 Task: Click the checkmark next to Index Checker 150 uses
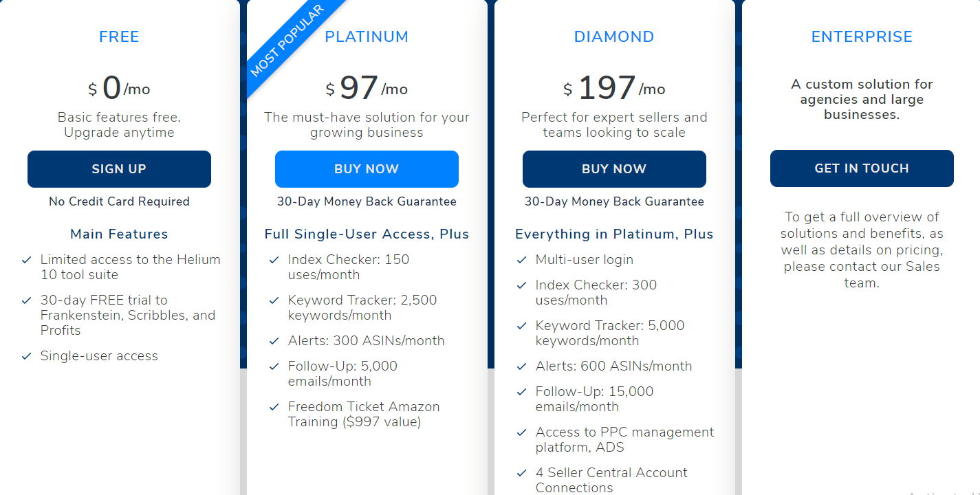pyautogui.click(x=274, y=260)
